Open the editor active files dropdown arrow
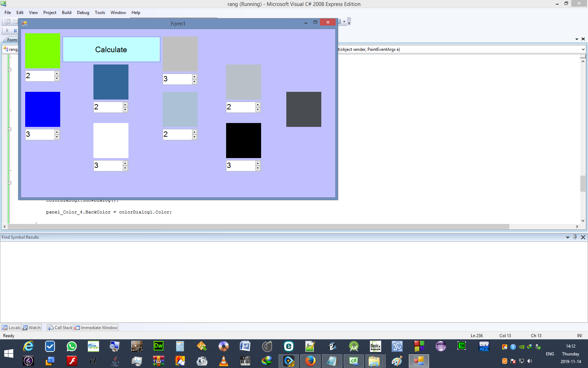588x368 pixels. tap(576, 39)
